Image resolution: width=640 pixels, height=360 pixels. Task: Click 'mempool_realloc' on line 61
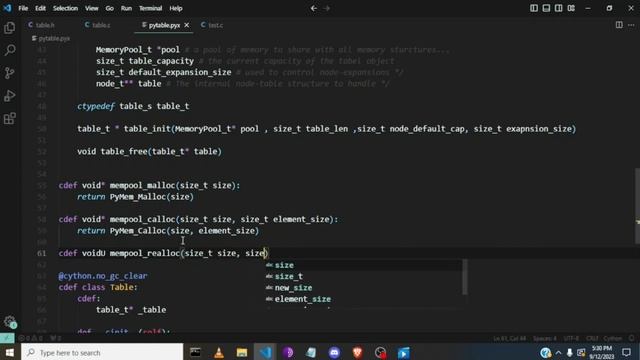pos(145,253)
